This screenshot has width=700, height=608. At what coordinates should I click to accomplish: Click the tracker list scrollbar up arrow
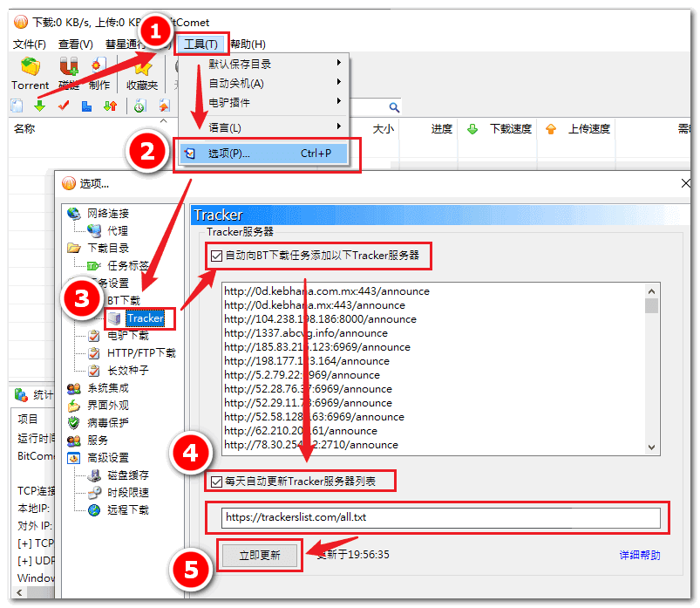(651, 291)
